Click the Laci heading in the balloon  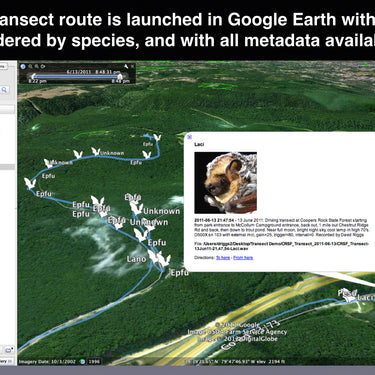199,144
